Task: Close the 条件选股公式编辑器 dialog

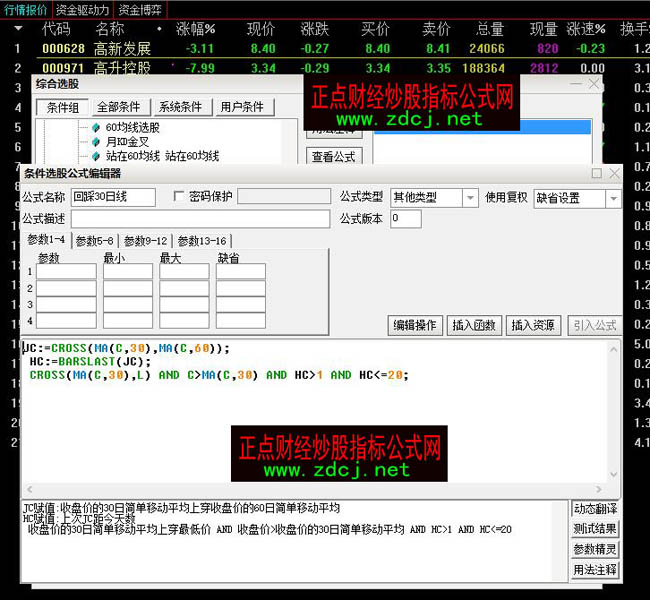Action: (x=612, y=173)
